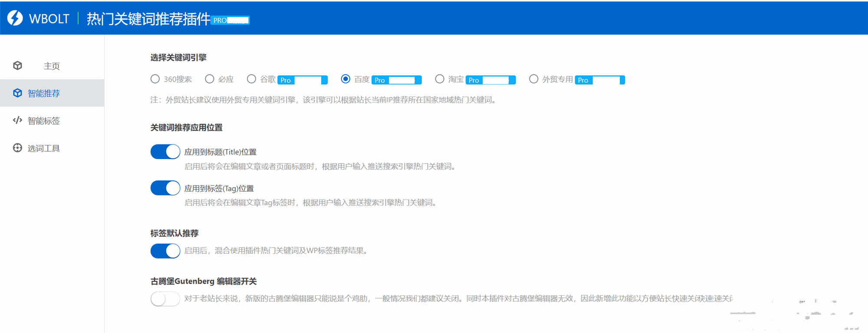Disable the 应用到标题(Title)位置 toggle
The height and width of the screenshot is (333, 868).
(x=165, y=152)
